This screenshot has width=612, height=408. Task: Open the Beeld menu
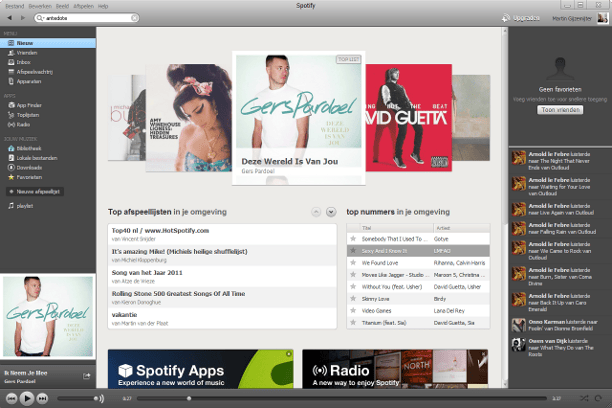[62, 6]
